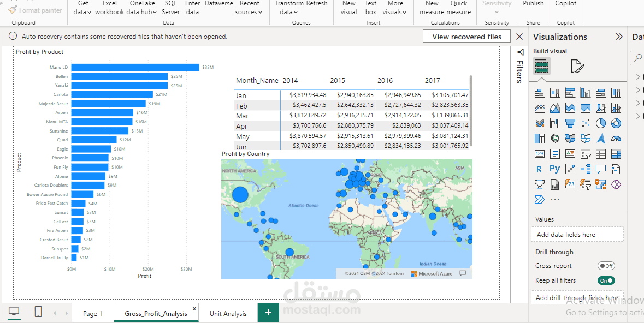Open the Recent sources dropdown
The image size is (644, 323).
pyautogui.click(x=249, y=8)
